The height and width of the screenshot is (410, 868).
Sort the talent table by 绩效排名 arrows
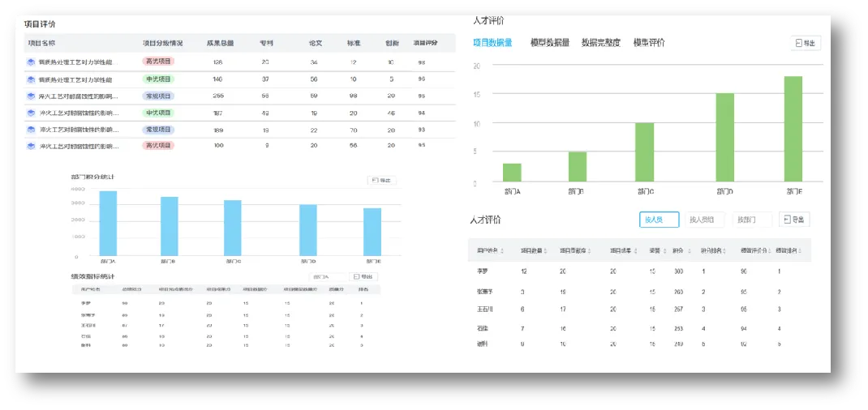coord(801,251)
